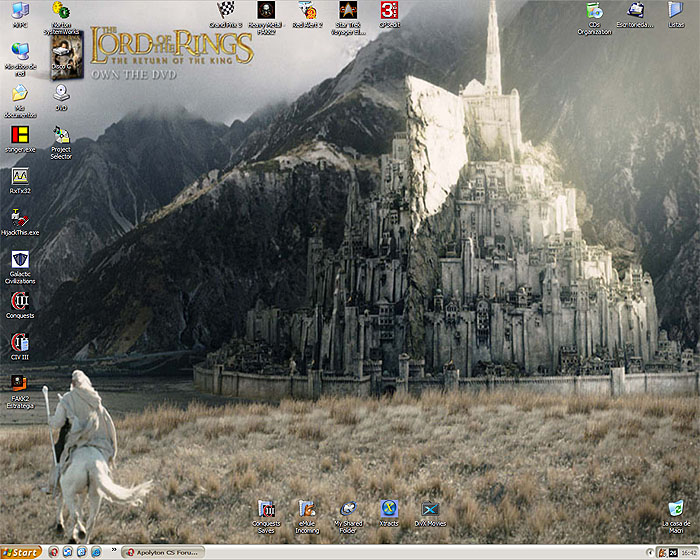Click the Project Selector icon
The height and width of the screenshot is (560, 700).
click(61, 136)
